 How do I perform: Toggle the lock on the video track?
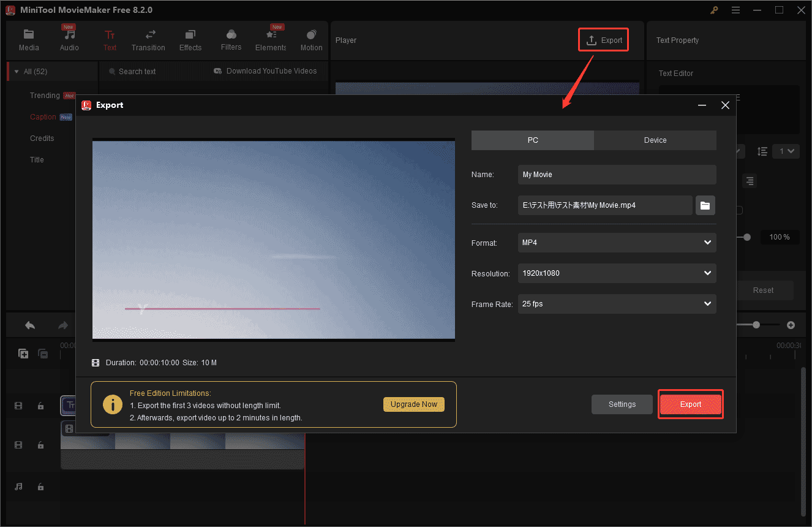[40, 445]
